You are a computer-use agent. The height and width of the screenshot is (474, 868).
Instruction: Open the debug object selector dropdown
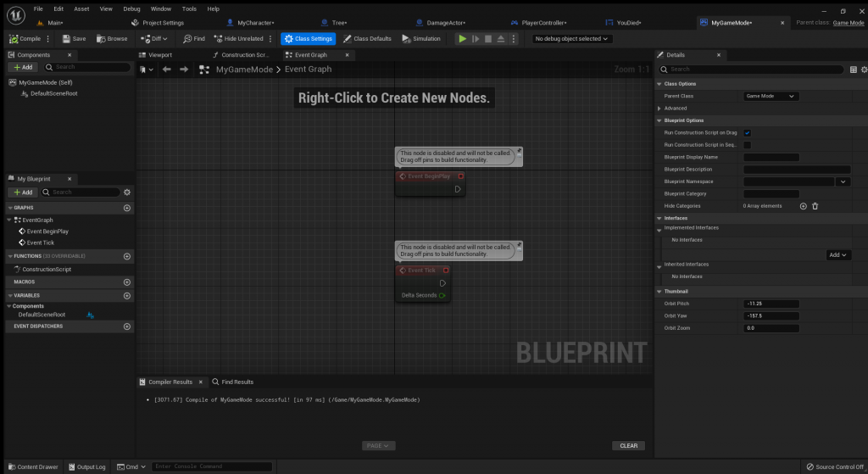[571, 39]
